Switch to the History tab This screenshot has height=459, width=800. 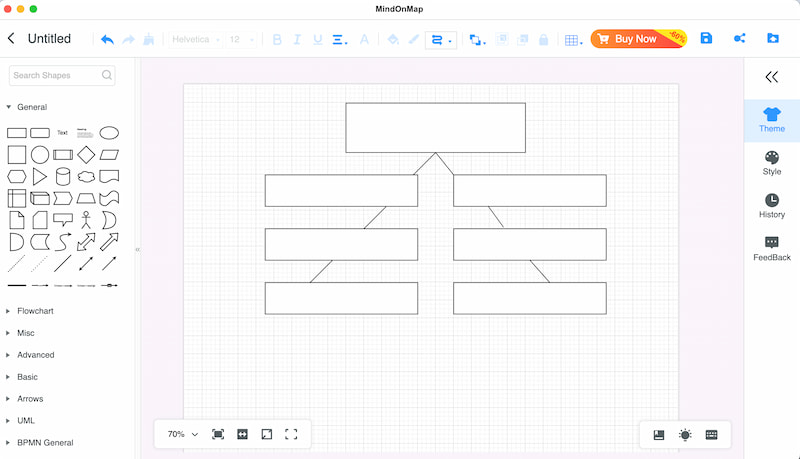pyautogui.click(x=772, y=206)
